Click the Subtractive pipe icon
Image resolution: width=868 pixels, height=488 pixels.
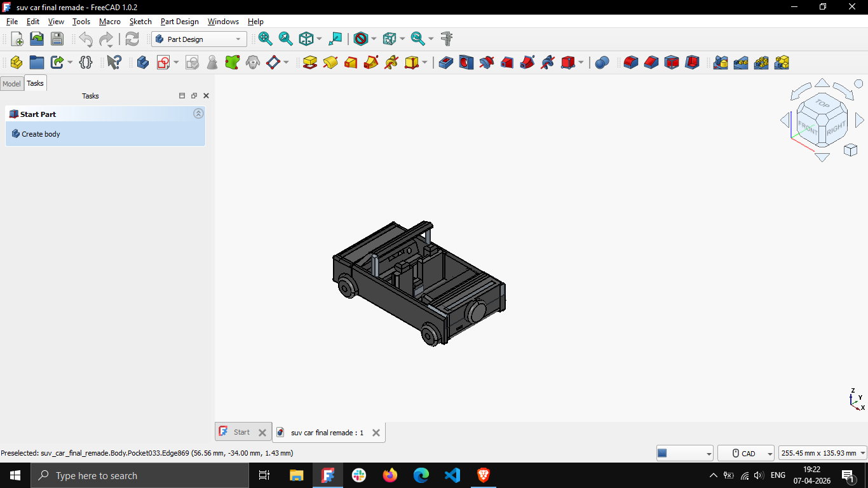click(x=527, y=62)
